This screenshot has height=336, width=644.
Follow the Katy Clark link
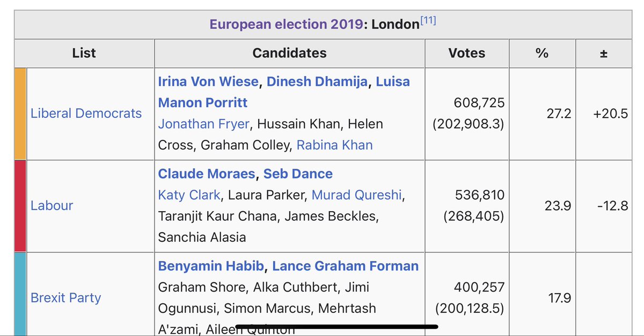(189, 195)
